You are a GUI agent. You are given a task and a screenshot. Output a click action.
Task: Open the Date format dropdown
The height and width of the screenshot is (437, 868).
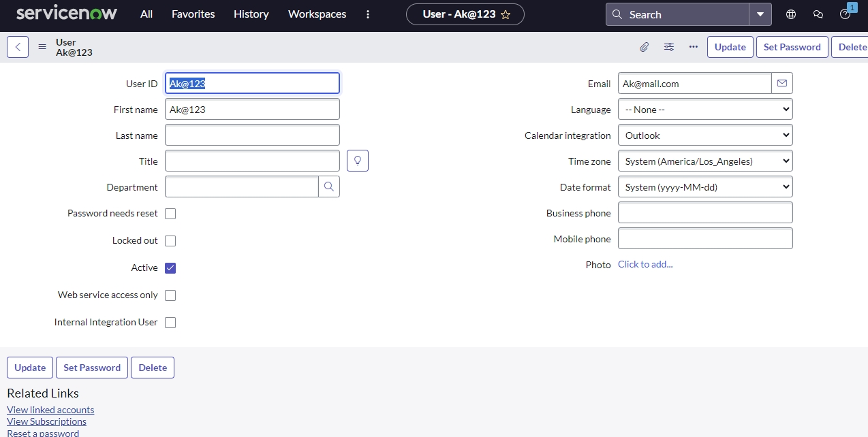point(705,187)
